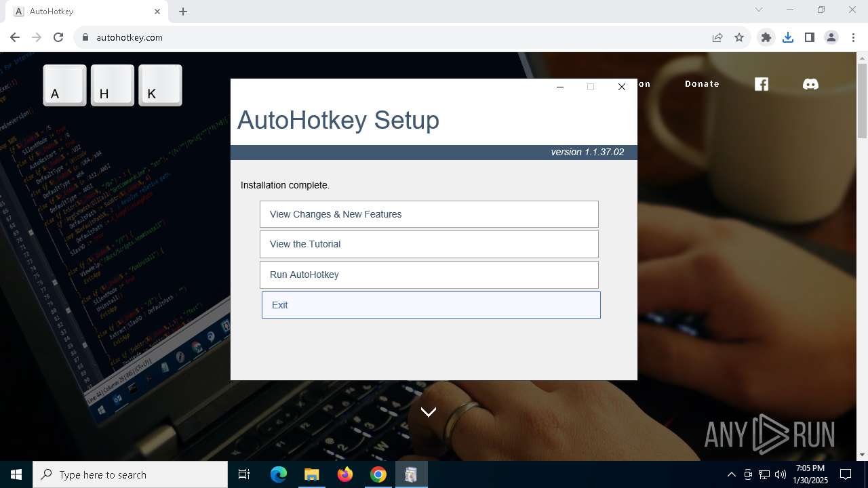Switch to Chrome on taskbar

(x=378, y=474)
